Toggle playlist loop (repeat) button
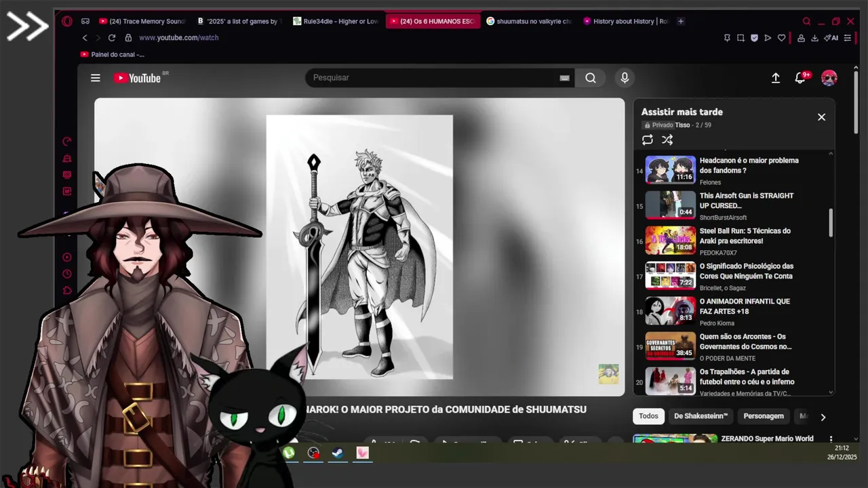 click(648, 140)
